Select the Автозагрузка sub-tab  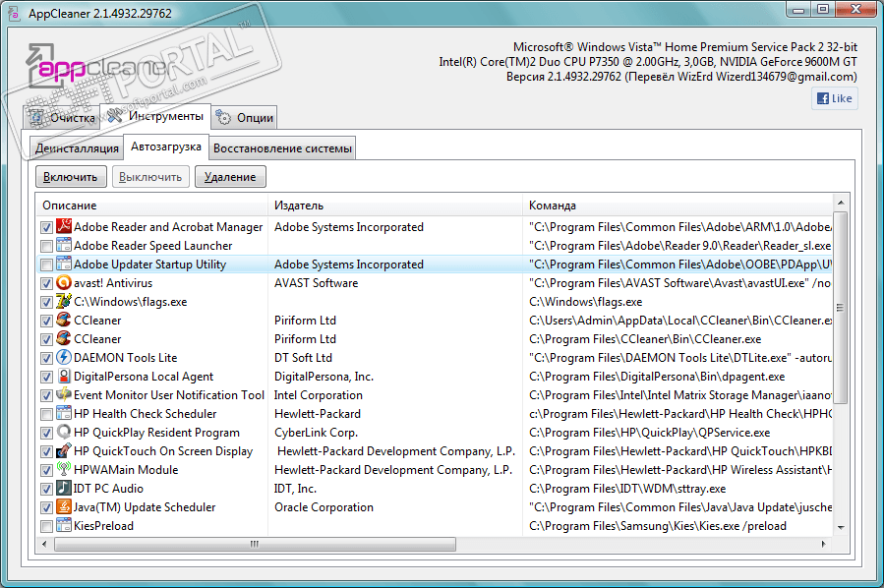166,147
